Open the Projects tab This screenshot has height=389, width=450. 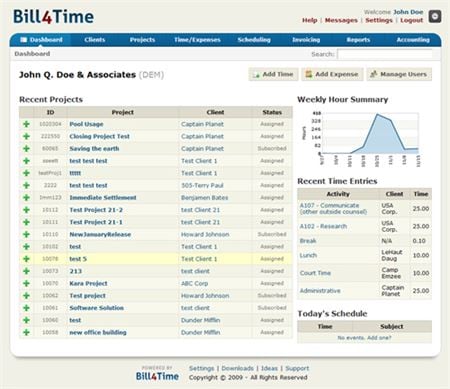142,40
